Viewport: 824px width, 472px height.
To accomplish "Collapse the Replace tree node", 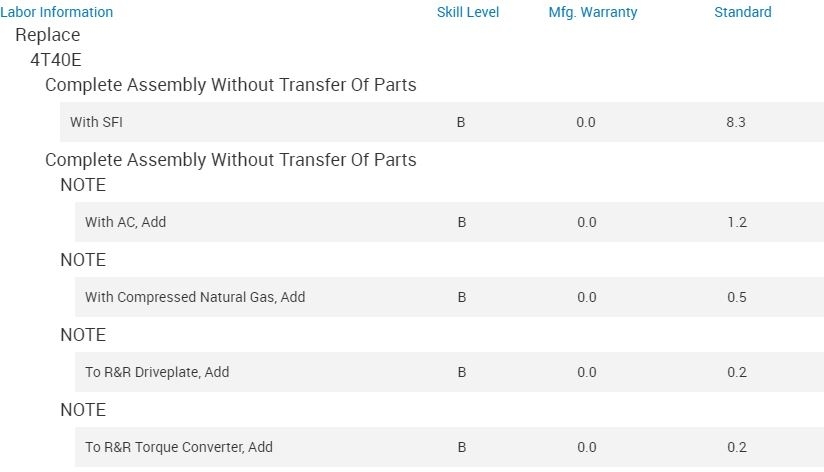I will point(47,35).
